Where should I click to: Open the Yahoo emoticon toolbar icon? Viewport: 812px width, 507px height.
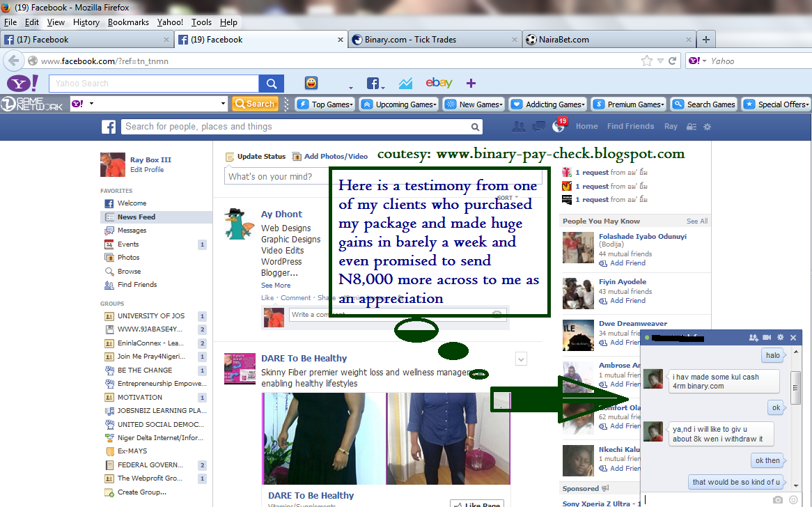tap(311, 83)
